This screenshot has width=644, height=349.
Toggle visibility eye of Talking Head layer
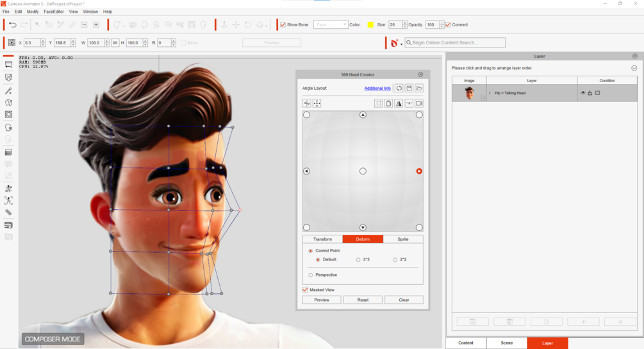(582, 93)
